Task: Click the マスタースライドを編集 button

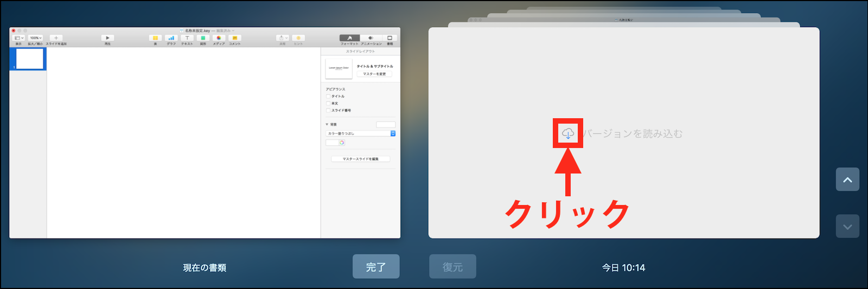Action: 360,159
